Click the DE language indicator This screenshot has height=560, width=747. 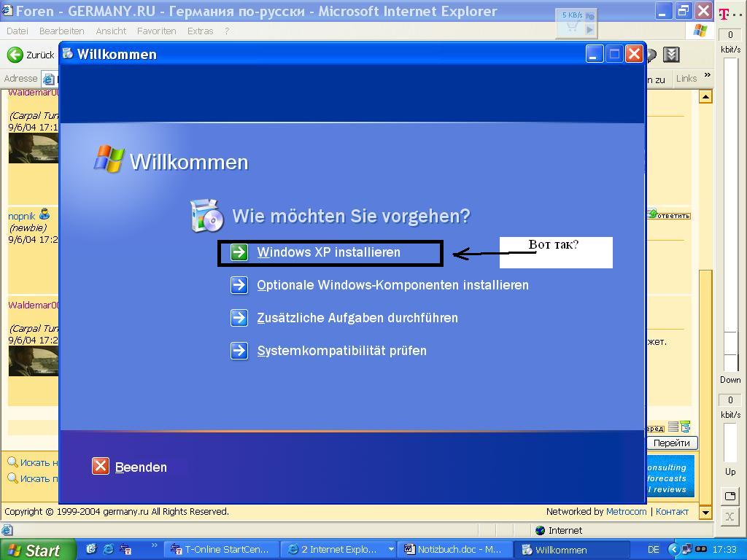(654, 550)
